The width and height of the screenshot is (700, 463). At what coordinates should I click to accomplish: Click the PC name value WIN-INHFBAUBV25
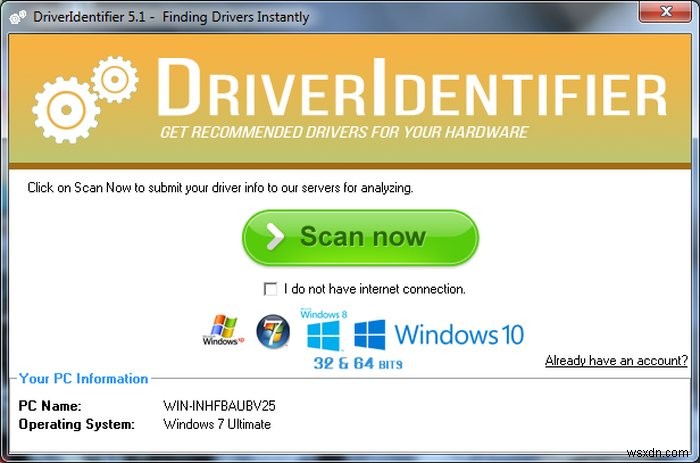coord(219,406)
